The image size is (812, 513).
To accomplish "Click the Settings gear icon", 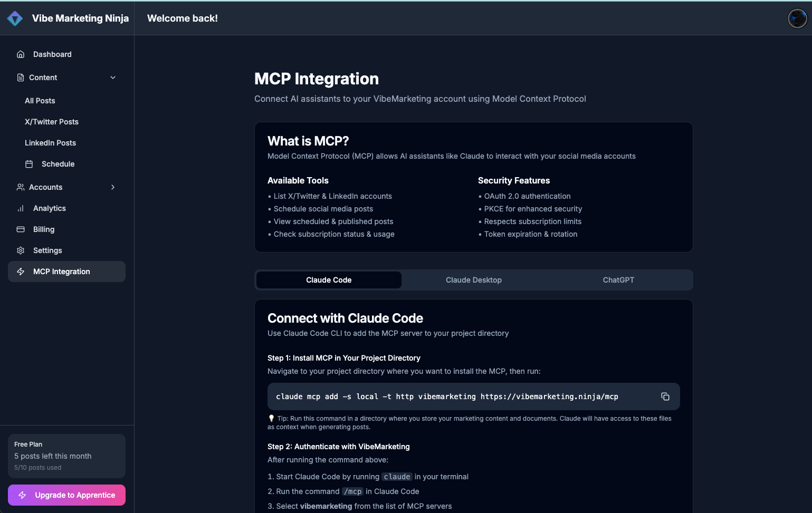I will pyautogui.click(x=21, y=250).
